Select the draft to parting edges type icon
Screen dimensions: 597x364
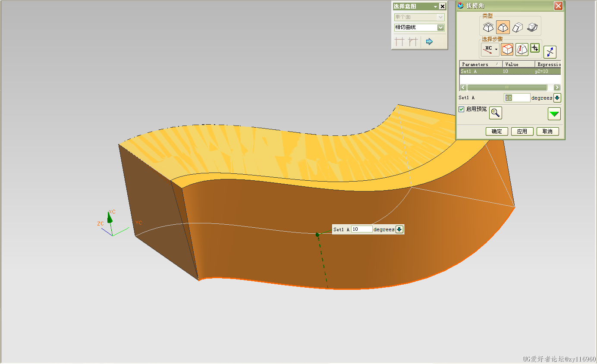[532, 28]
